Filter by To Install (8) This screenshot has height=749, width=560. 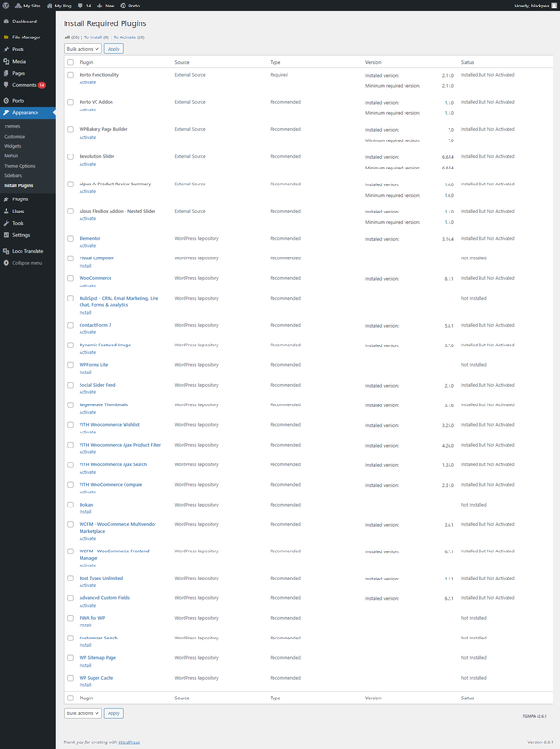point(96,37)
